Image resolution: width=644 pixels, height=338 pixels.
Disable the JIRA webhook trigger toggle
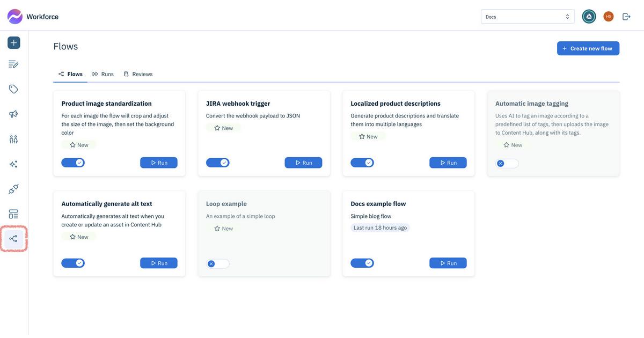pyautogui.click(x=218, y=163)
